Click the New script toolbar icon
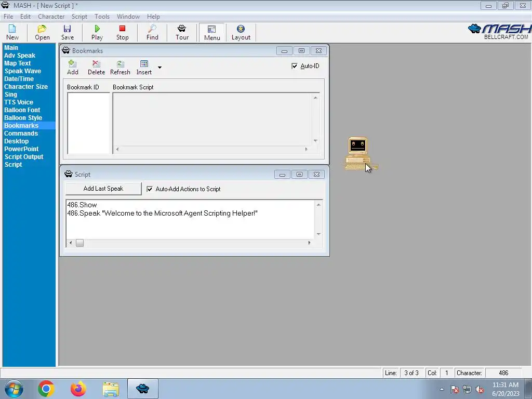Screen dimensions: 532x399 [12, 33]
